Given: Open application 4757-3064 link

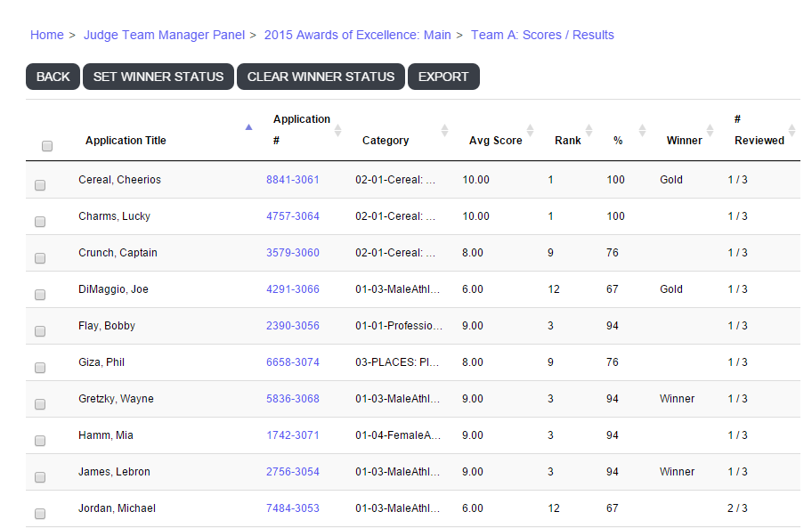Looking at the screenshot, I should coord(293,215).
